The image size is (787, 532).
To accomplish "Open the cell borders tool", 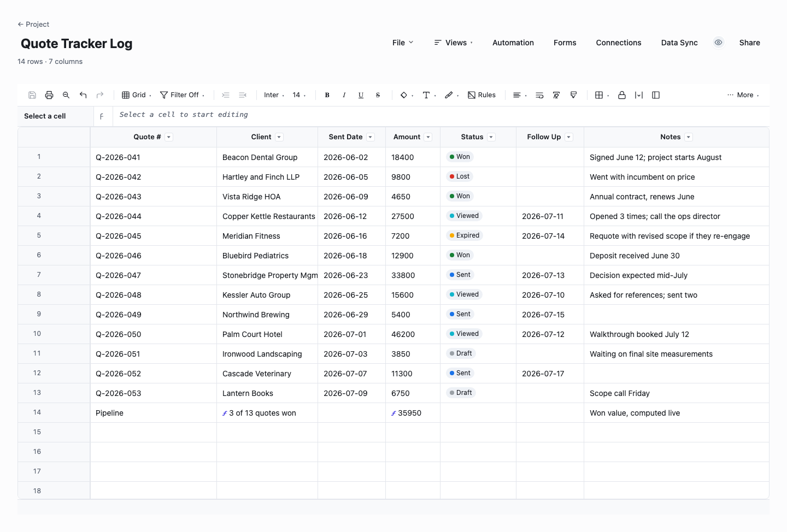I will pyautogui.click(x=602, y=95).
